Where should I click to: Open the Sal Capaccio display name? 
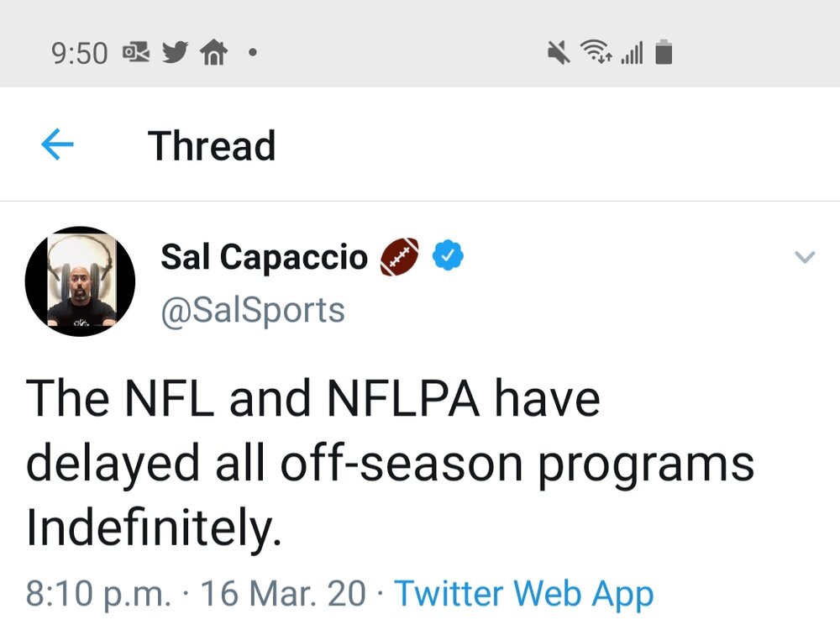coord(264,256)
